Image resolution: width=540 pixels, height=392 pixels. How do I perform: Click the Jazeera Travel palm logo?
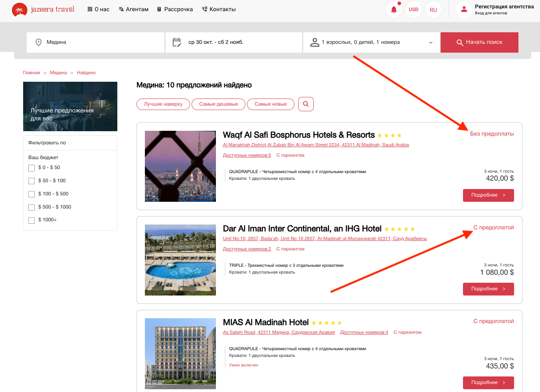tap(20, 10)
